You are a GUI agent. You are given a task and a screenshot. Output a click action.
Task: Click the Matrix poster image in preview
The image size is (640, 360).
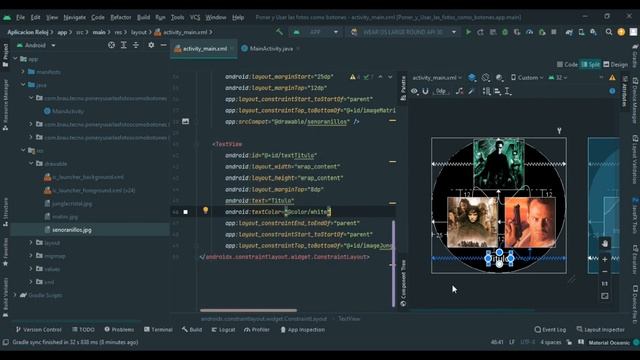tap(499, 163)
